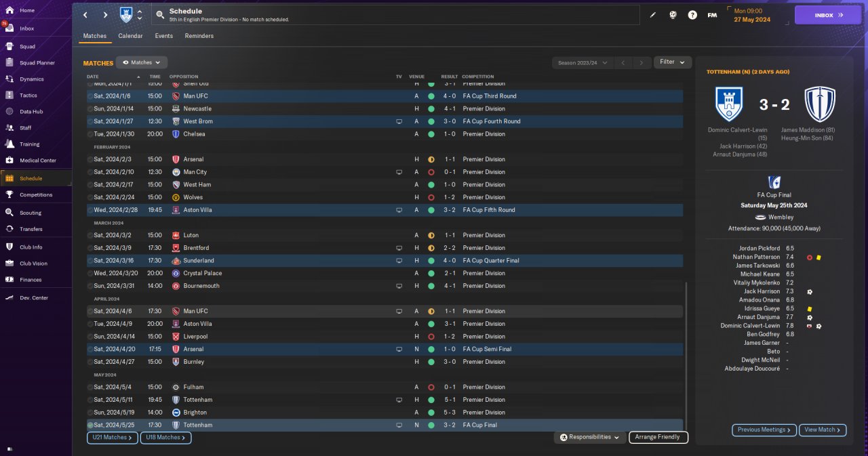Open the pencil edit icon
This screenshot has width=868, height=456.
point(653,15)
